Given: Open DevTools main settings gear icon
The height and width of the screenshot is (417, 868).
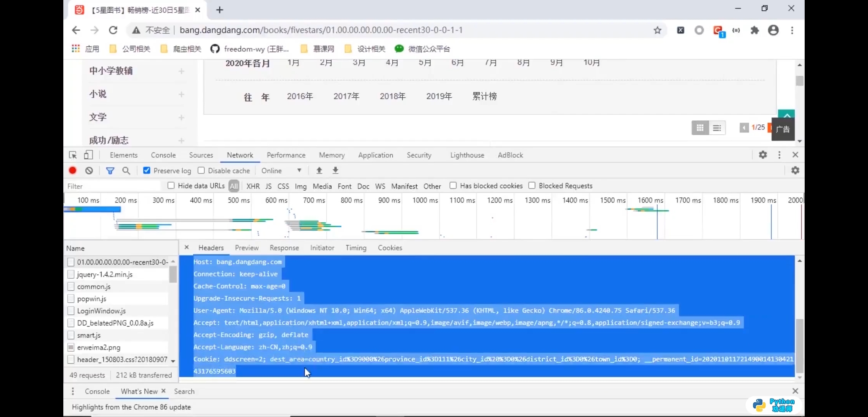Looking at the screenshot, I should click(763, 155).
